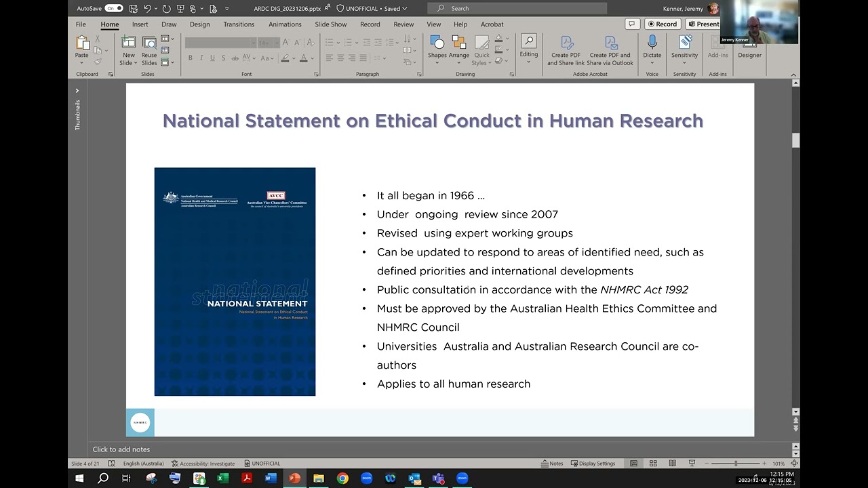Toggle Italic formatting

point(201,58)
